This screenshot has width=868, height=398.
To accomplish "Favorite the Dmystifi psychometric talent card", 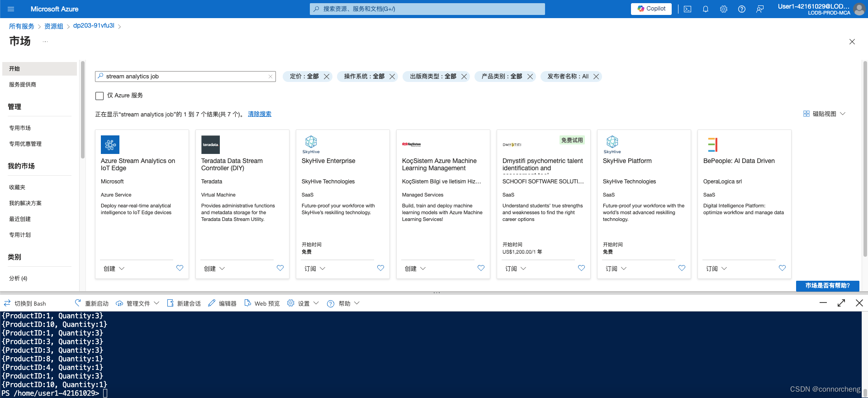I will point(581,268).
